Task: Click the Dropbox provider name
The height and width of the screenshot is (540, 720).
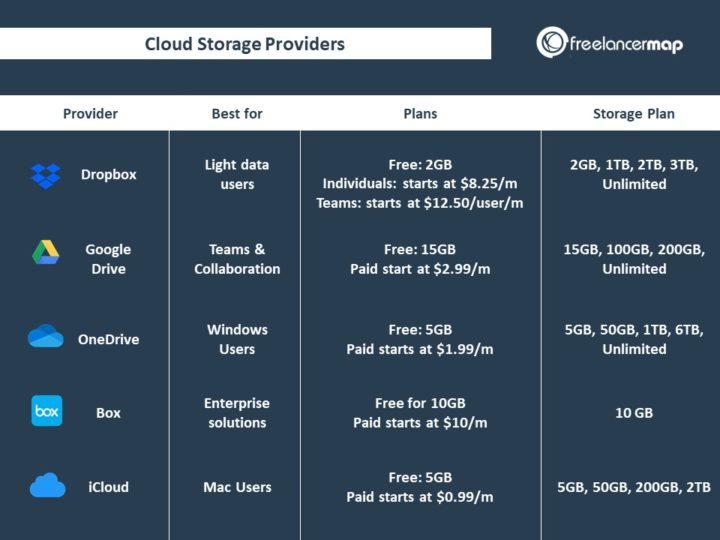Action: point(109,174)
